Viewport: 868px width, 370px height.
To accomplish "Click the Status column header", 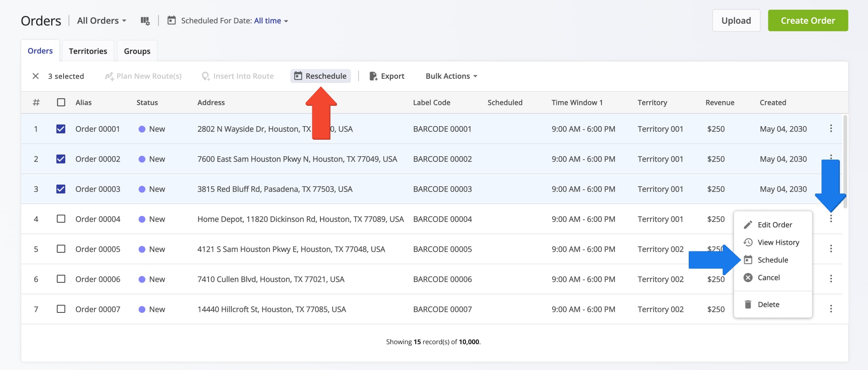I will 147,102.
